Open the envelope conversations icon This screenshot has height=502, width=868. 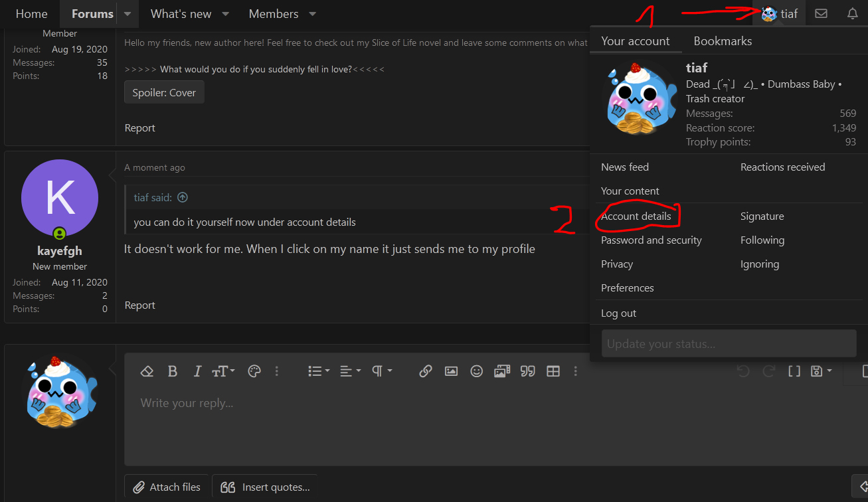[821, 13]
